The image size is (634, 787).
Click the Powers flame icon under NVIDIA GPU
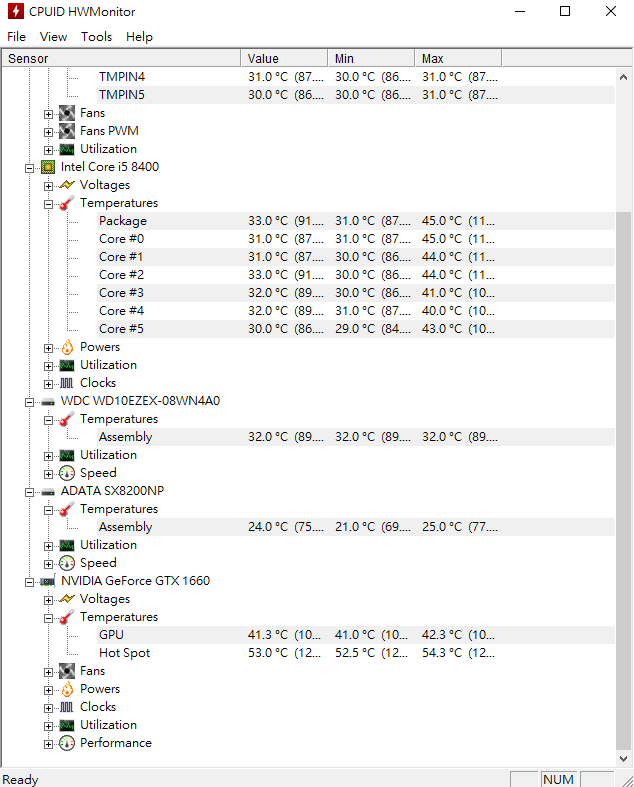(67, 689)
